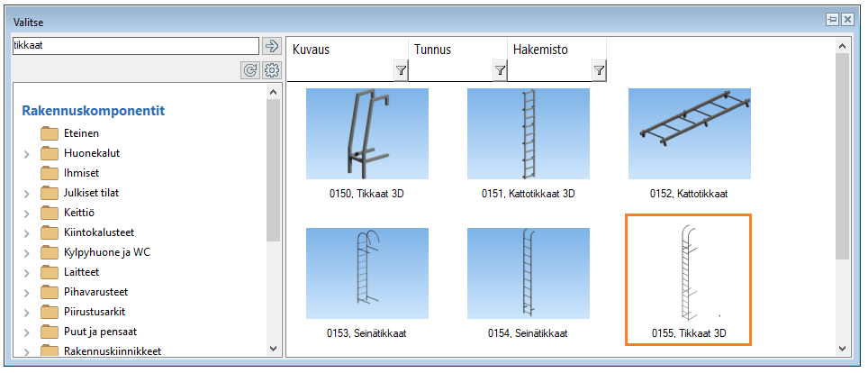868x373 pixels.
Task: Expand the Keittiö folder
Action: click(27, 214)
